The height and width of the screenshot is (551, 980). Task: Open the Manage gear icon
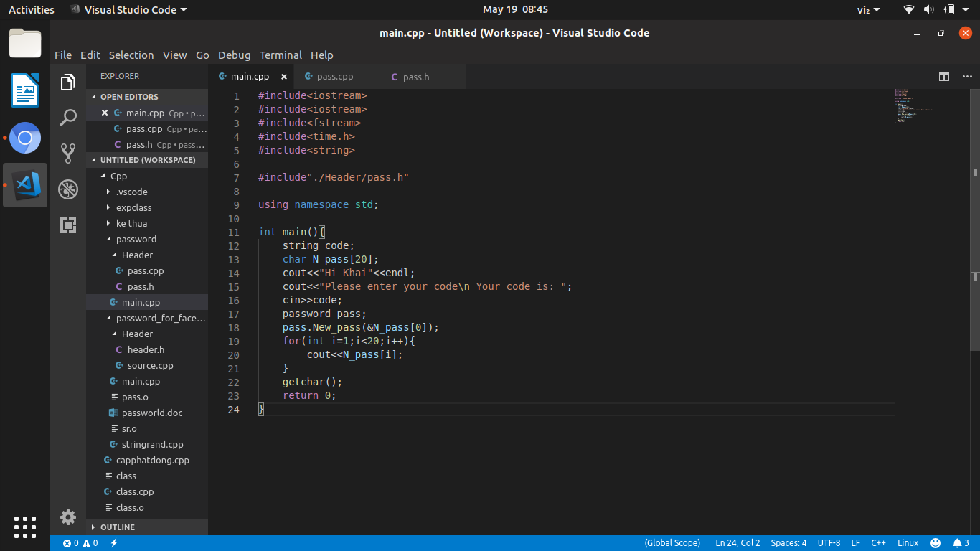pos(68,517)
